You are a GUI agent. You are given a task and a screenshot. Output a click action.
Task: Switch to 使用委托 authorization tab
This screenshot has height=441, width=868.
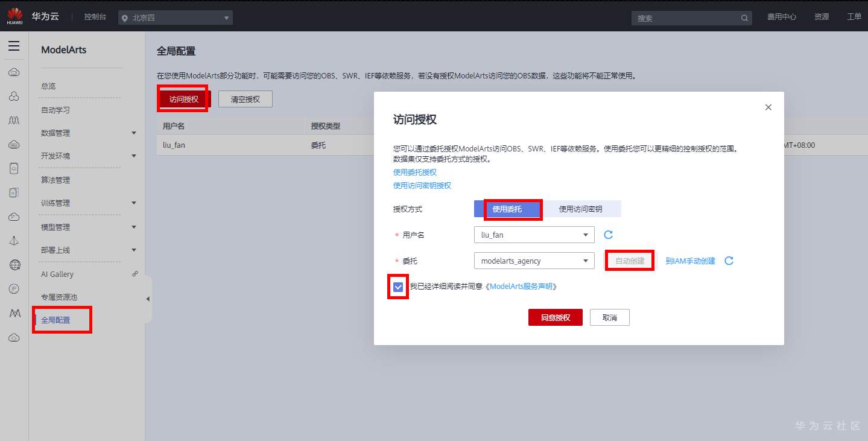507,209
